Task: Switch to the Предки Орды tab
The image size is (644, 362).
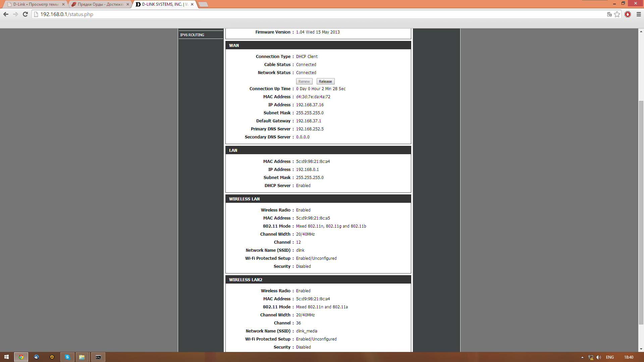Action: coord(100,4)
